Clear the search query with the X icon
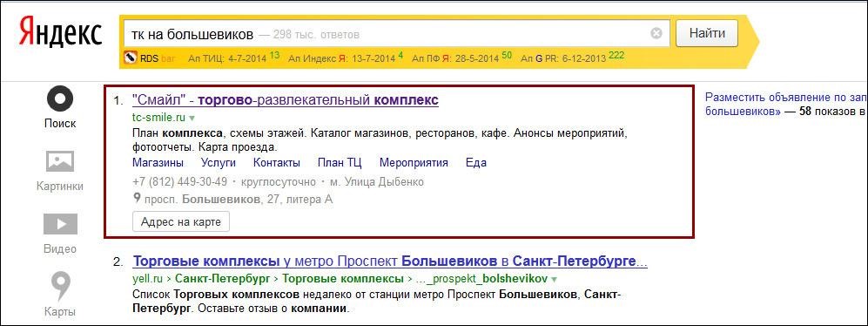868x326 pixels. 656,34
